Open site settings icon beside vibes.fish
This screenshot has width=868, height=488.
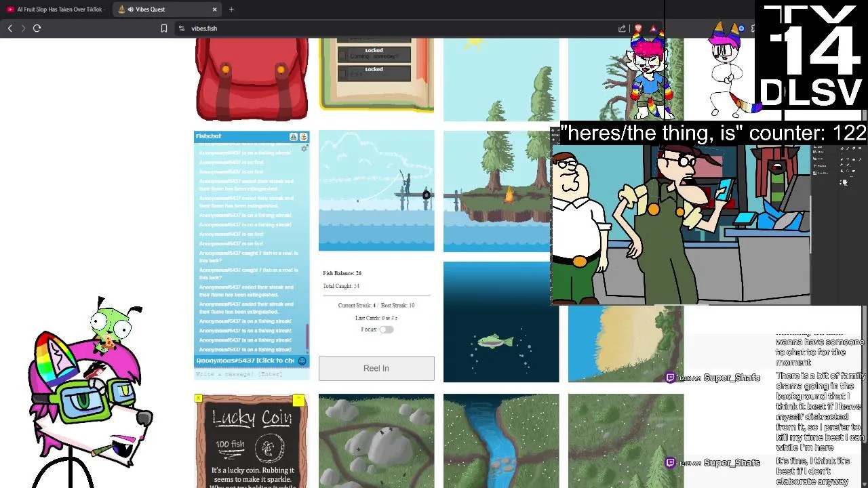(182, 28)
